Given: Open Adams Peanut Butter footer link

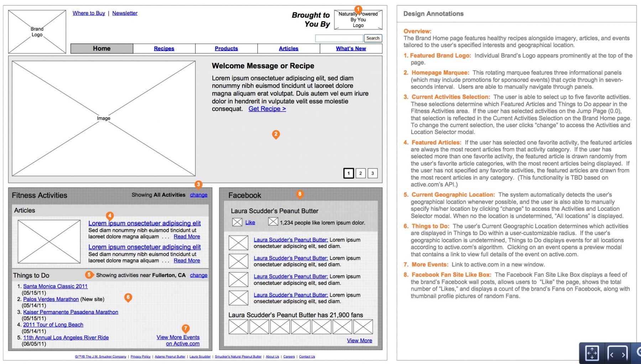Looking at the screenshot, I should point(170,357).
